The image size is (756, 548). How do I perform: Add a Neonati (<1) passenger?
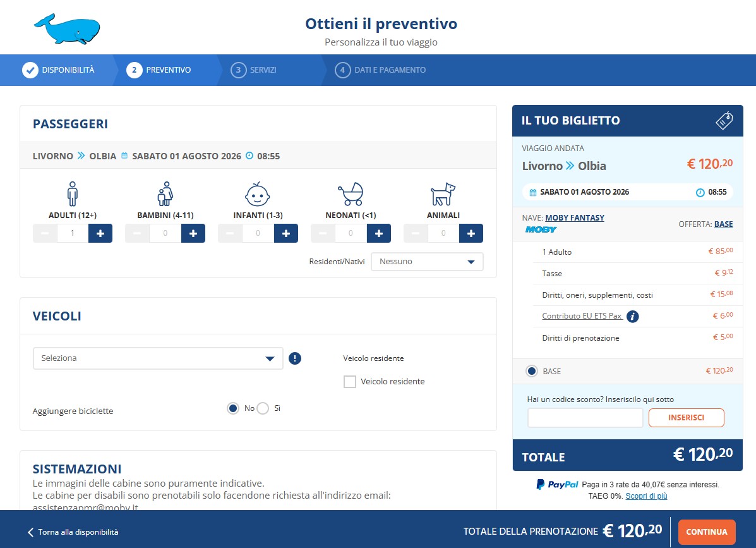coord(379,233)
